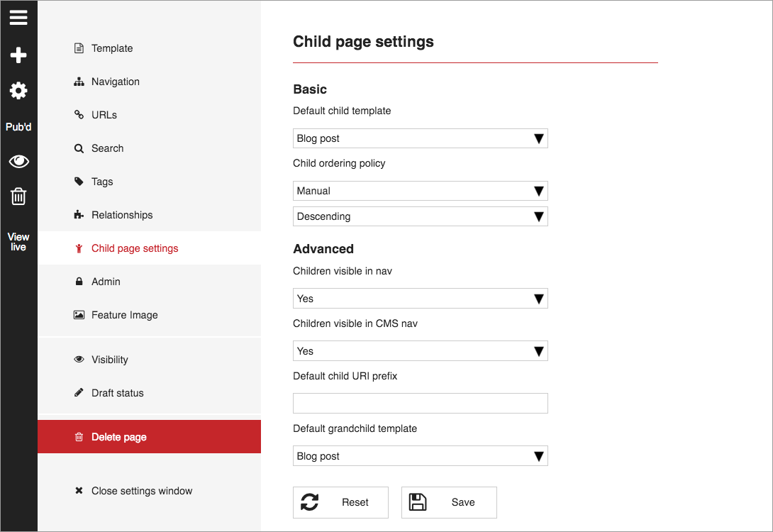Click the Feature Image picture icon
The width and height of the screenshot is (773, 532).
pyautogui.click(x=79, y=314)
